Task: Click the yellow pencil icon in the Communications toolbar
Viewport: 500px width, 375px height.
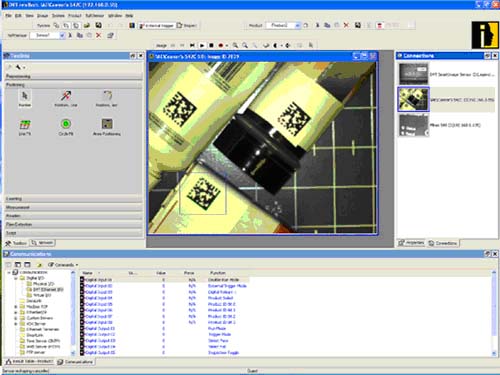Action: [x=39, y=265]
